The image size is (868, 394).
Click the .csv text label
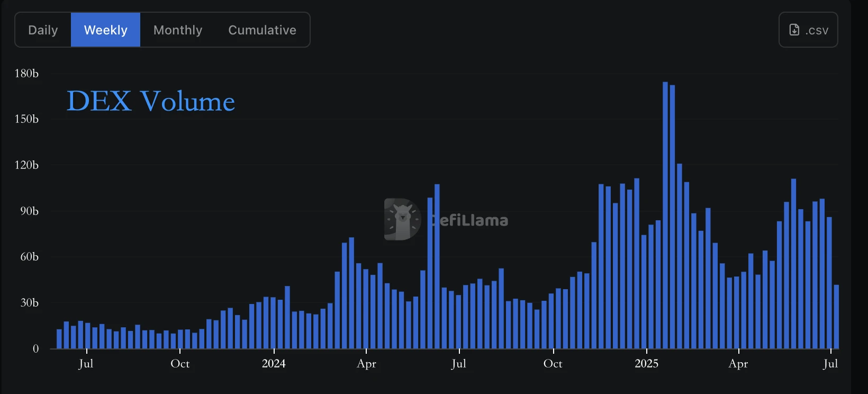pos(817,31)
